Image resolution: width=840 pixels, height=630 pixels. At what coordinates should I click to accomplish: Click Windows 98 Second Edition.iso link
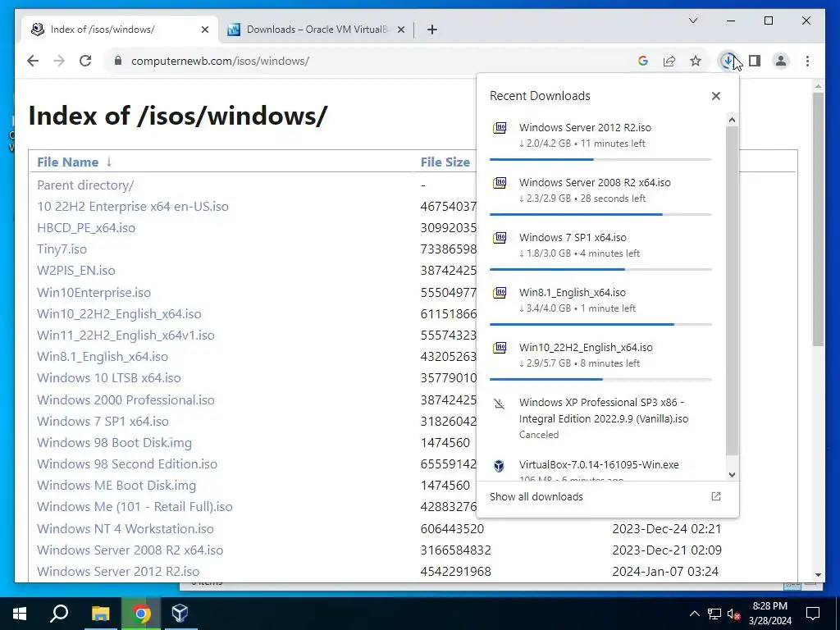coord(127,464)
